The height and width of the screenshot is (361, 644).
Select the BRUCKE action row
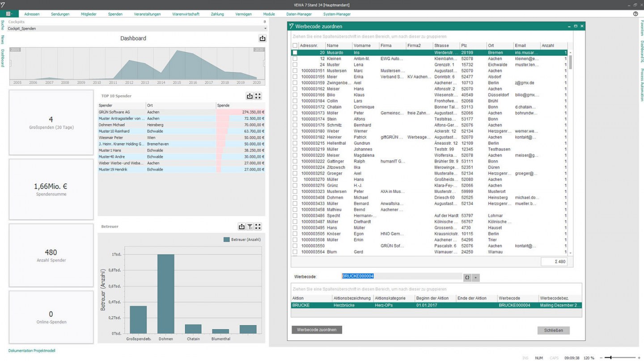[436, 305]
